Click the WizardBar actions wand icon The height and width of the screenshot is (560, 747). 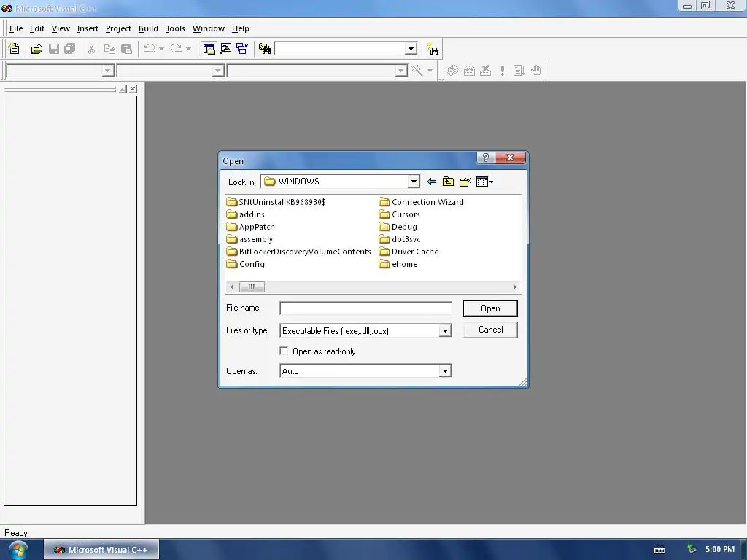coord(417,71)
